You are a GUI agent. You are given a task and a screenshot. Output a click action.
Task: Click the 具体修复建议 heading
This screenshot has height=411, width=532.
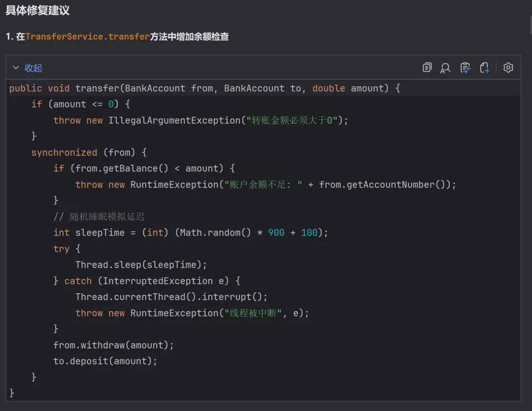(x=37, y=10)
